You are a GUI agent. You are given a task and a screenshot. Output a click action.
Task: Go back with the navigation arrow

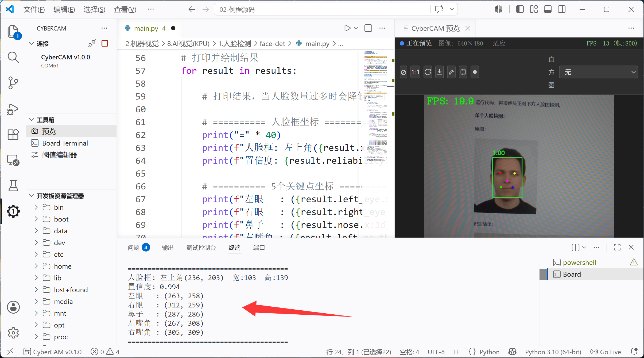(x=192, y=9)
